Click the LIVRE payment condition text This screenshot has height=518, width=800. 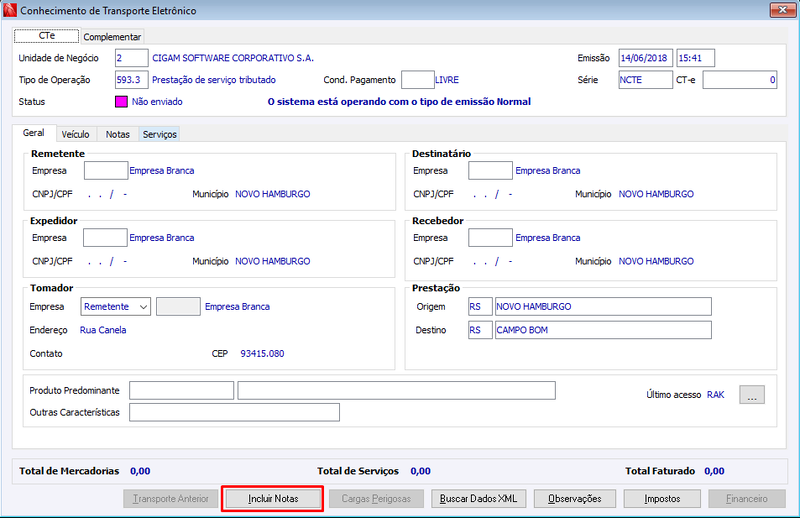(x=447, y=80)
